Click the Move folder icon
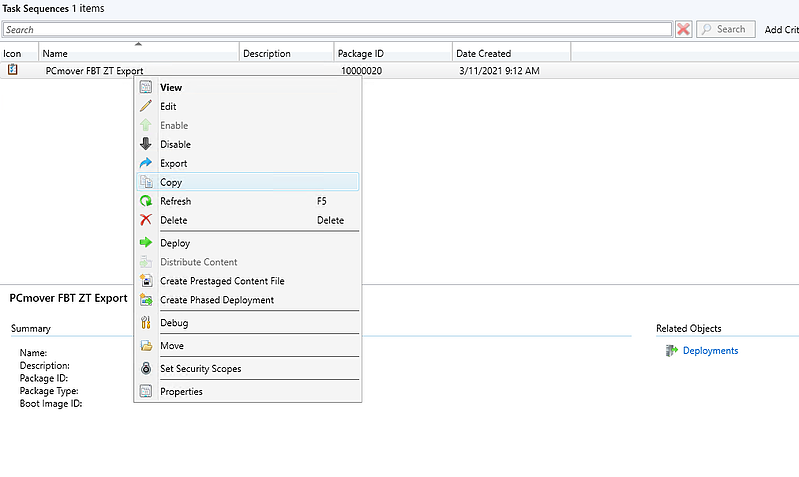 (146, 346)
